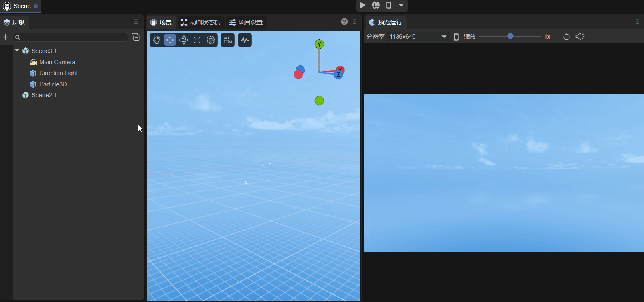644x302 pixels.
Task: Click the help question mark icon
Action: coord(344,22)
